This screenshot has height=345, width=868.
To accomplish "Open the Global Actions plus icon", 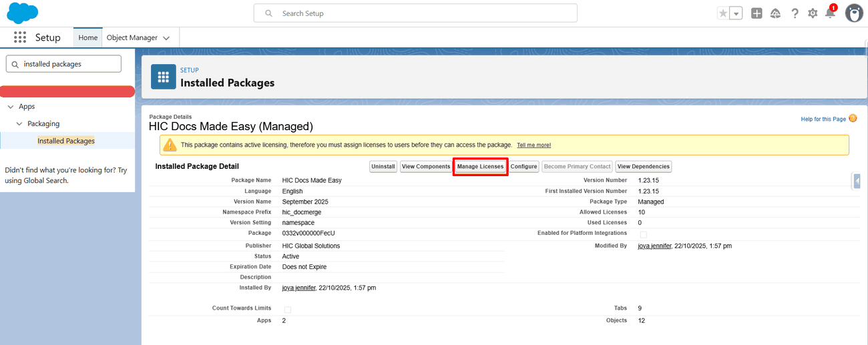I will pyautogui.click(x=756, y=13).
